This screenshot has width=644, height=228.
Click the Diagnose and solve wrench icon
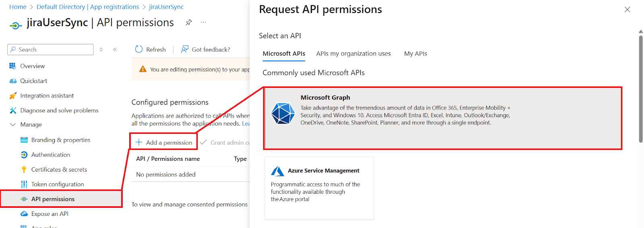pyautogui.click(x=13, y=110)
